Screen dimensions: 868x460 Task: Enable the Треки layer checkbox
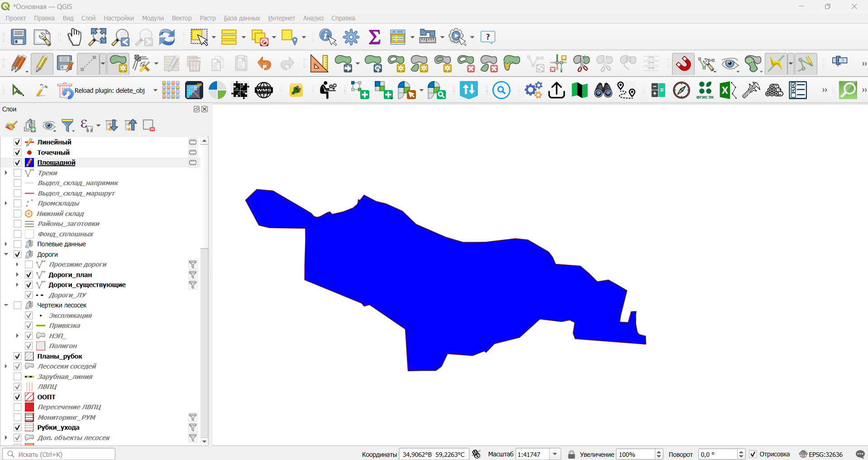18,173
